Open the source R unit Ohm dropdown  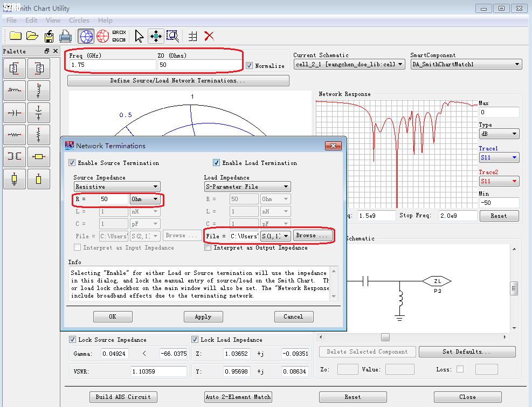[145, 199]
